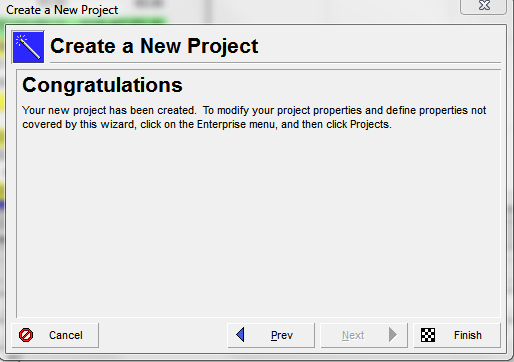Close the Create a New Project dialog
The width and height of the screenshot is (514, 362).
point(484,6)
